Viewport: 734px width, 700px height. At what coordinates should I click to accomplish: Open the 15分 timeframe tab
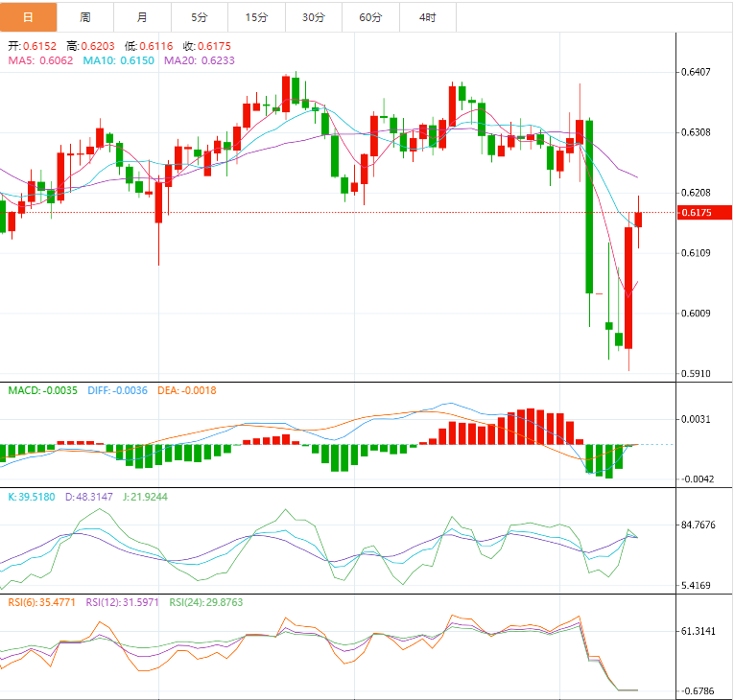tap(256, 17)
